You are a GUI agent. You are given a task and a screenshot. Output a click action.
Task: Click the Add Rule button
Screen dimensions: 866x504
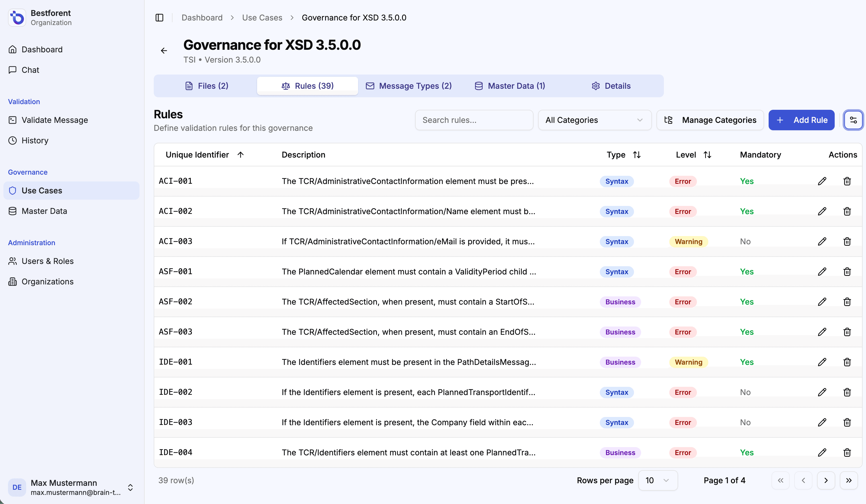pyautogui.click(x=801, y=120)
